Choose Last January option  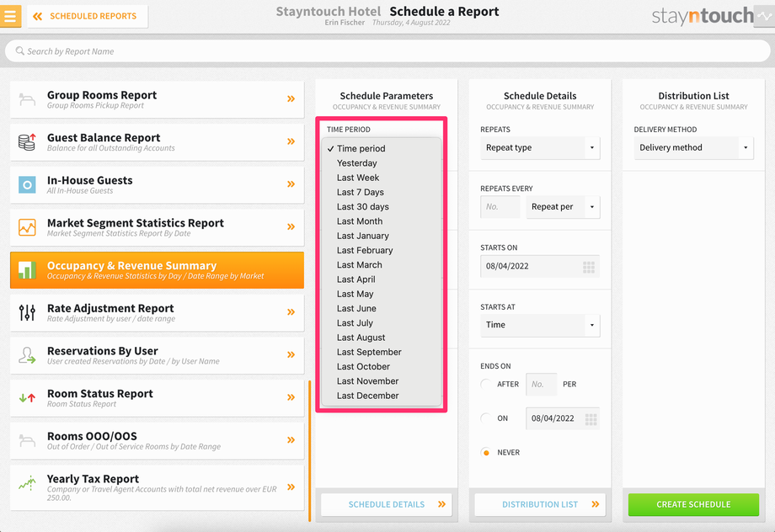pyautogui.click(x=381, y=236)
